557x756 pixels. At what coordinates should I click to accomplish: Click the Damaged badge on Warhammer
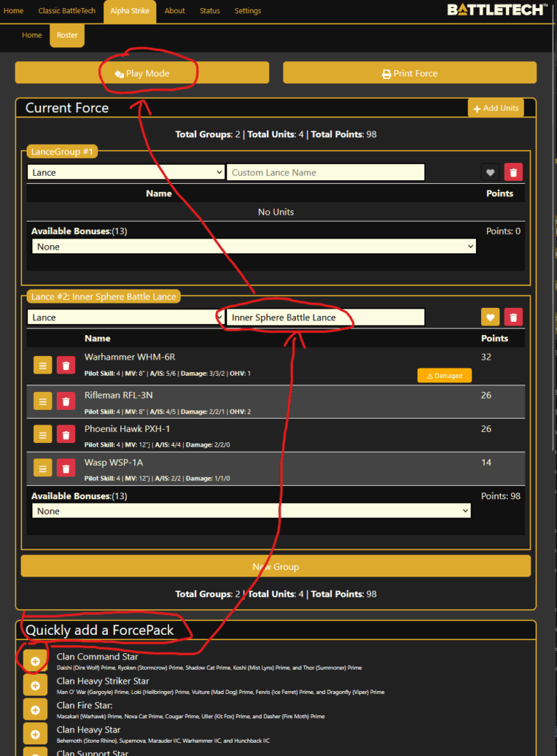point(444,376)
